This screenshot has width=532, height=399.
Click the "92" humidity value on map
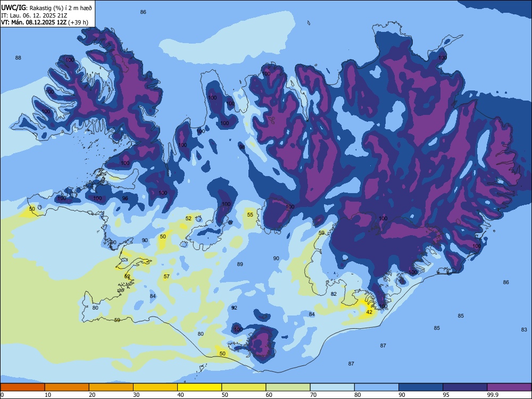pyautogui.click(x=234, y=307)
